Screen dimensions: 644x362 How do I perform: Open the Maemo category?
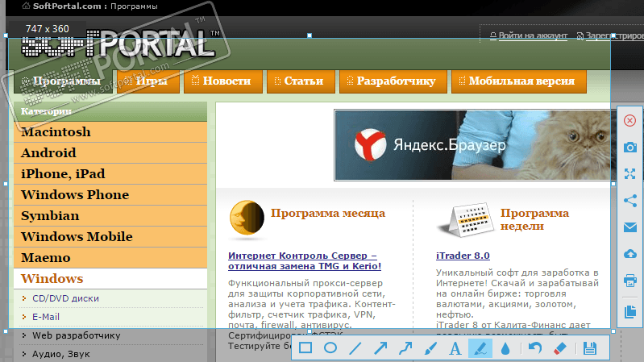pyautogui.click(x=110, y=258)
